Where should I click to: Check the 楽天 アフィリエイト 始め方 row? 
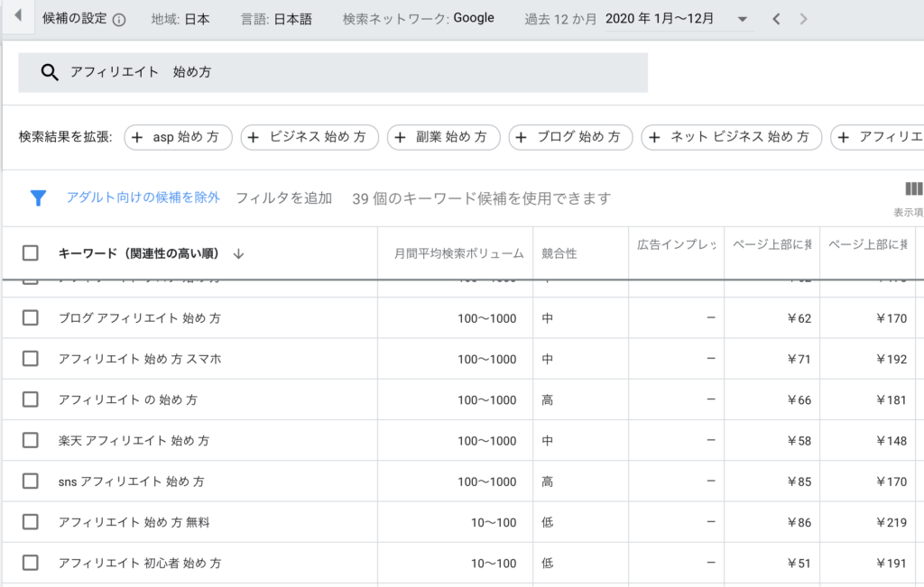point(30,440)
